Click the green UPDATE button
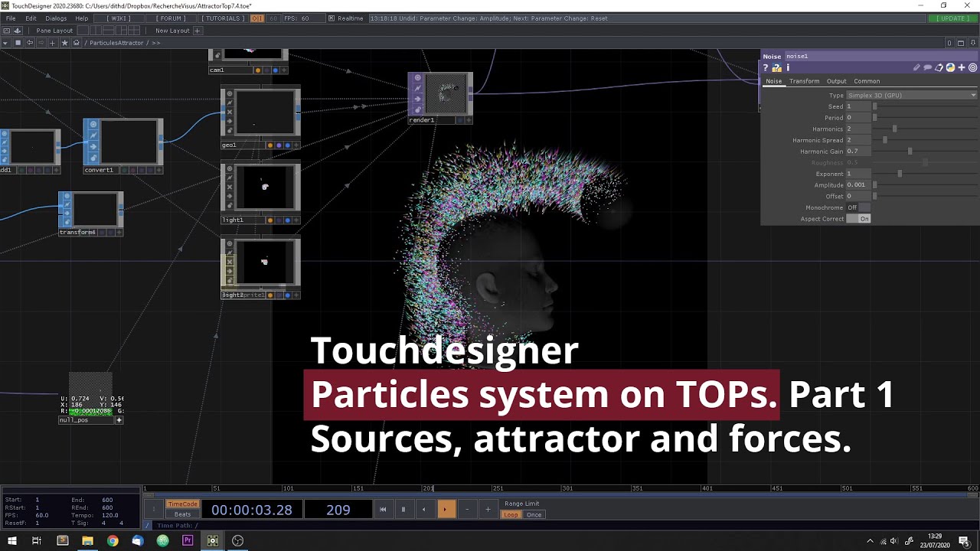The width and height of the screenshot is (980, 551). (952, 18)
